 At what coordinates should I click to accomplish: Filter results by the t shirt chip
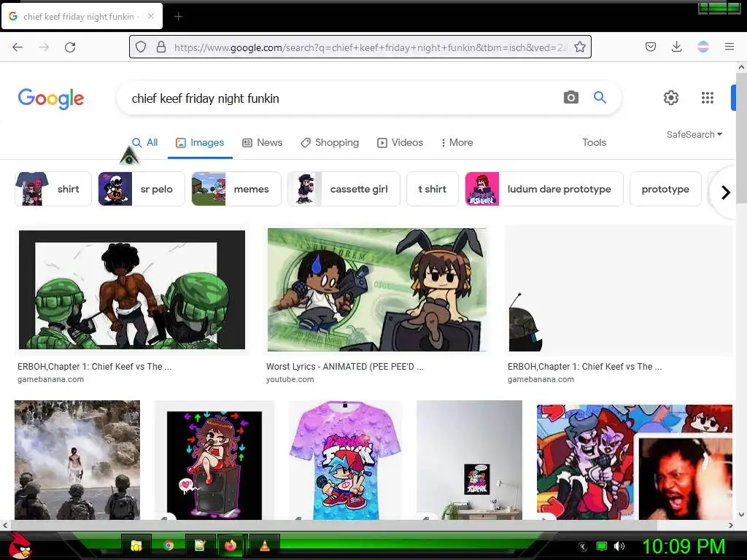433,189
